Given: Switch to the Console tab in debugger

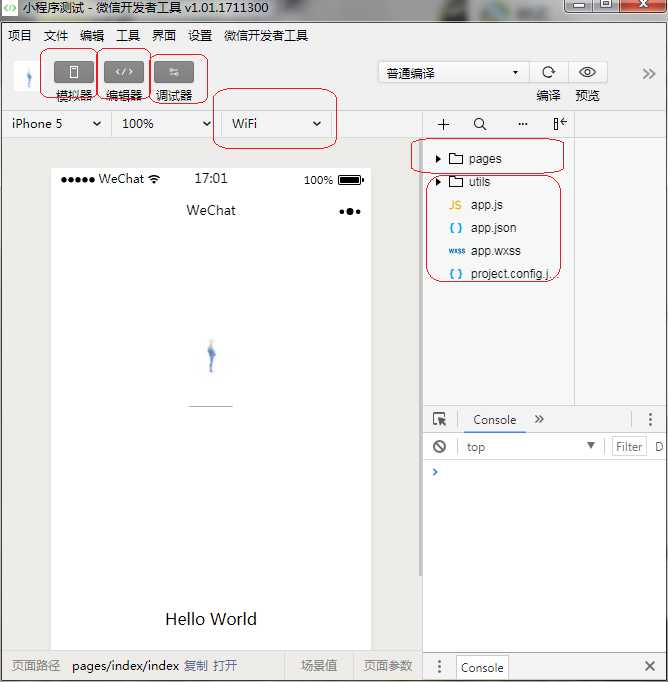Looking at the screenshot, I should (x=494, y=420).
